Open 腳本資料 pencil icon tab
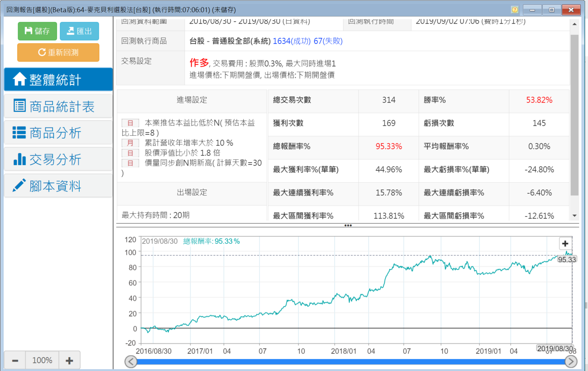 58,186
